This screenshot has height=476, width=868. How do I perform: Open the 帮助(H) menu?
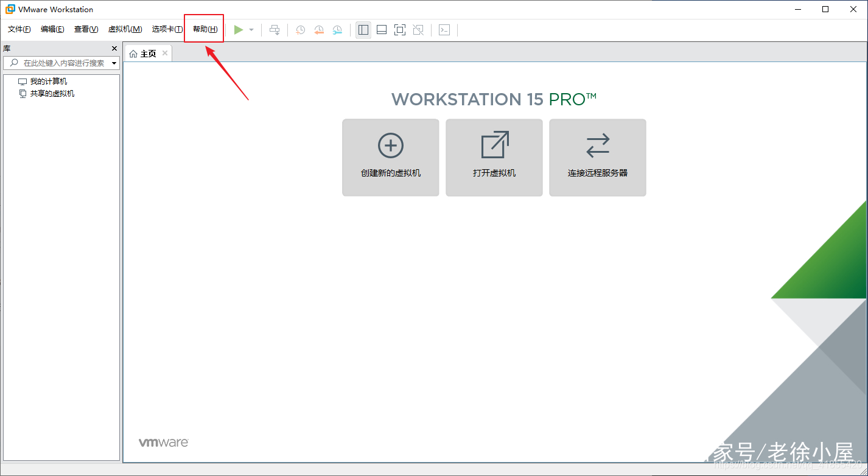[205, 29]
